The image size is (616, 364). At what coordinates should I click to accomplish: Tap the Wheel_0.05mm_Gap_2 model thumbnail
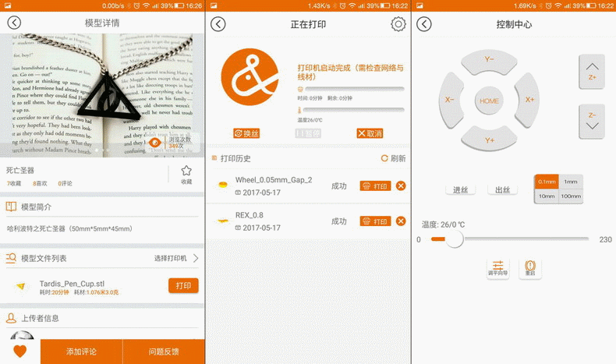[223, 185]
